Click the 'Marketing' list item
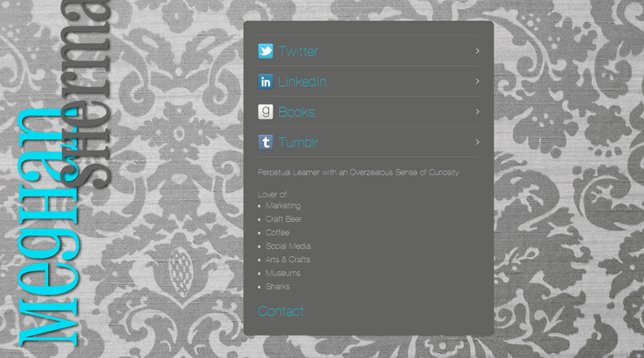644x358 pixels. tap(283, 206)
